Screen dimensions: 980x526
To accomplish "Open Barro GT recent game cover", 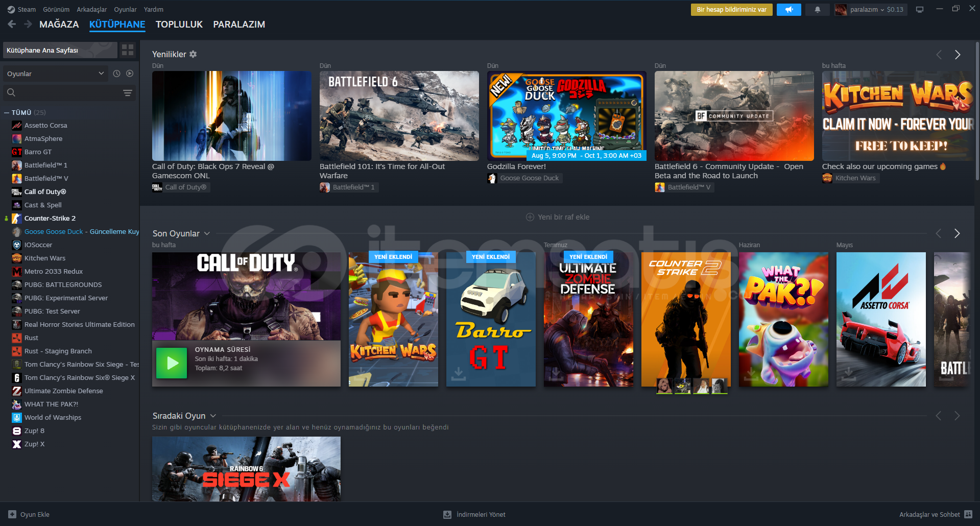I will [491, 319].
